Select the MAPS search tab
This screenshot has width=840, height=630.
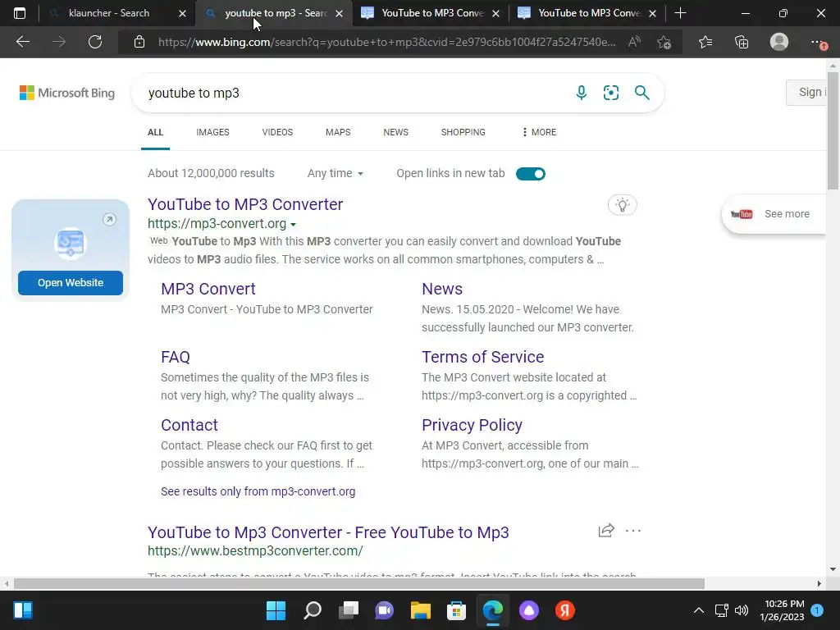coord(338,132)
